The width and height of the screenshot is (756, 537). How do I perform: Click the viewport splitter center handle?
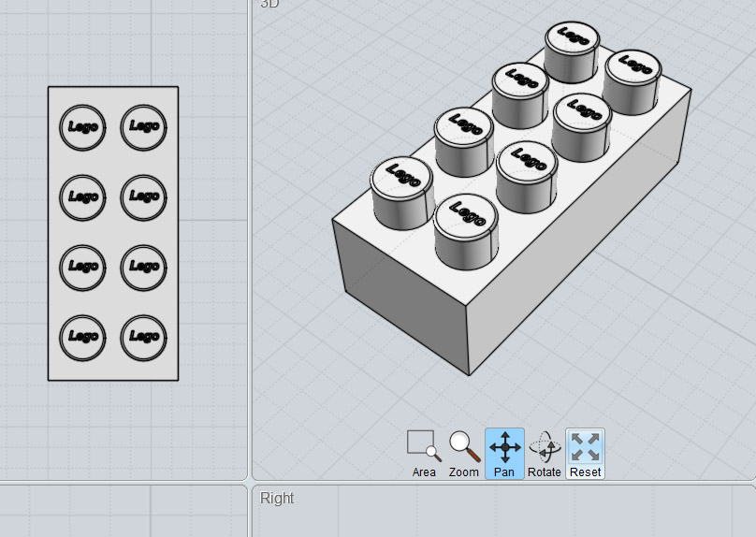(x=250, y=482)
